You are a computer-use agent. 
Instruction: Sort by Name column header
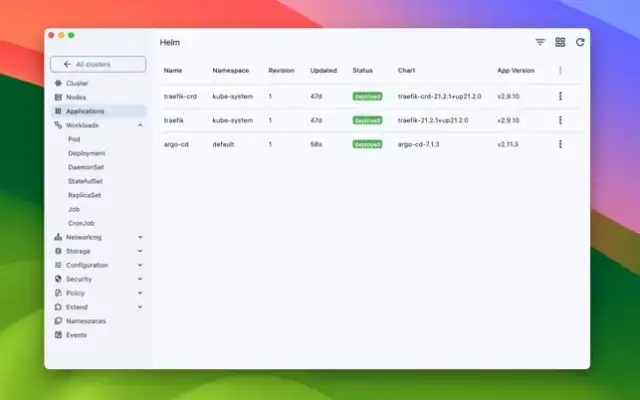[x=173, y=70]
